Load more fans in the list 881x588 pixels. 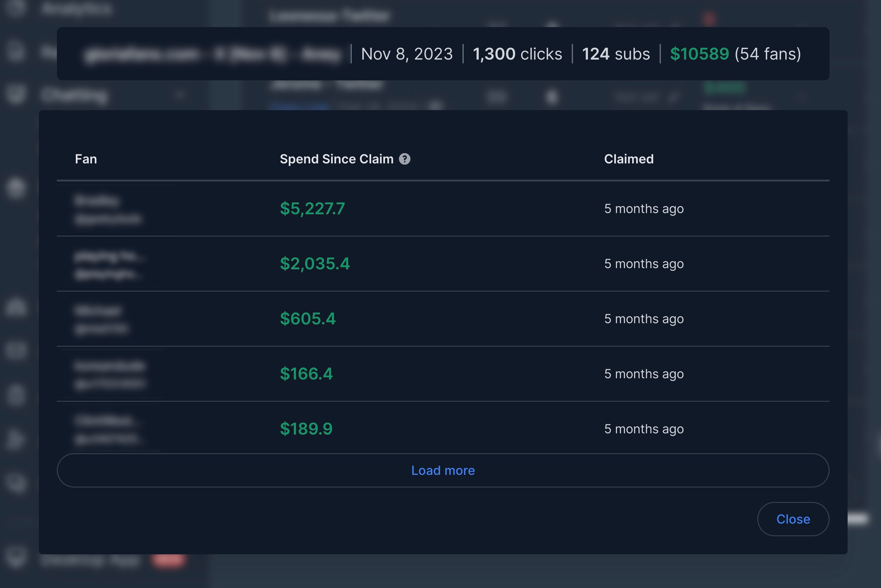click(443, 470)
